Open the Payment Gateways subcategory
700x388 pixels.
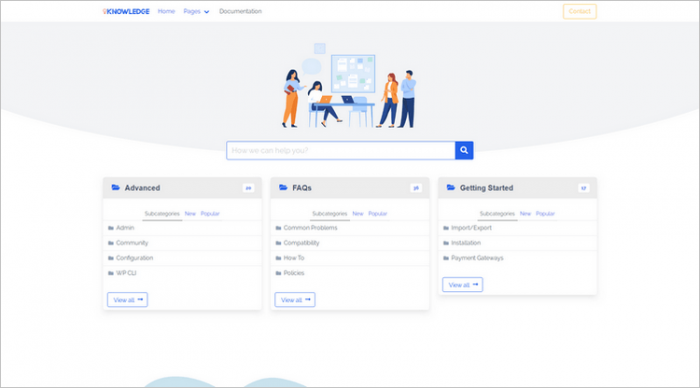tap(477, 258)
